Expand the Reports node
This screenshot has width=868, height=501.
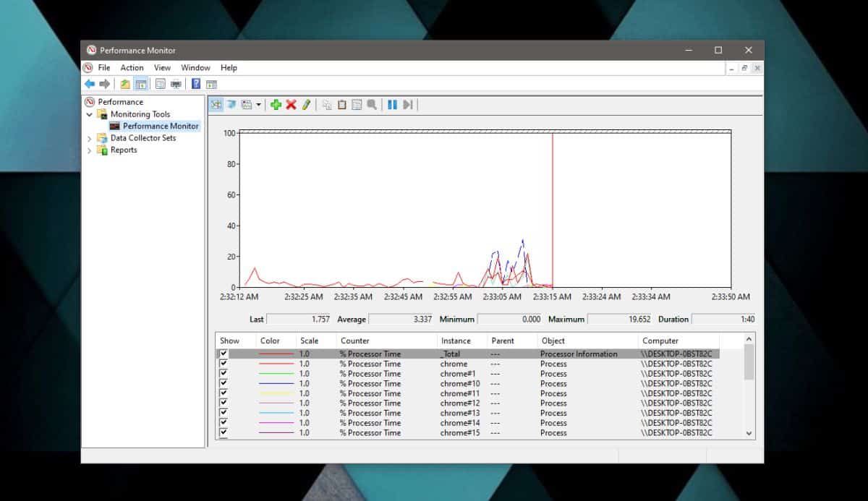pos(90,150)
